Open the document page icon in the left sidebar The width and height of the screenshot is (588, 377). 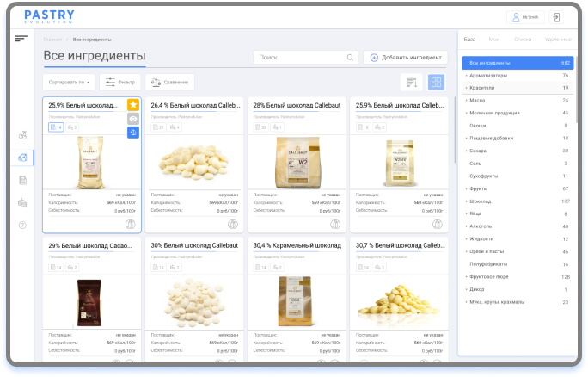[x=22, y=180]
